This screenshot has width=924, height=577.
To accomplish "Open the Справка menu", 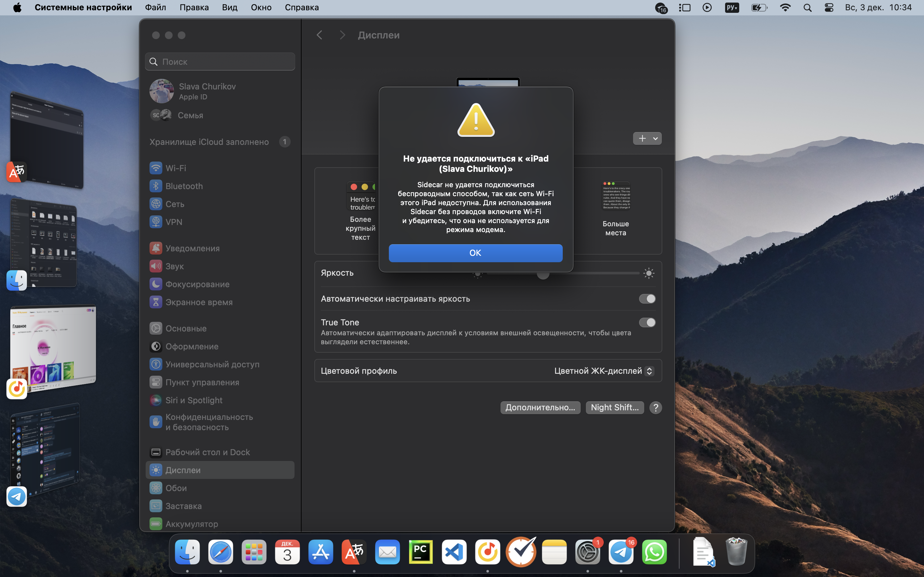I will (301, 8).
